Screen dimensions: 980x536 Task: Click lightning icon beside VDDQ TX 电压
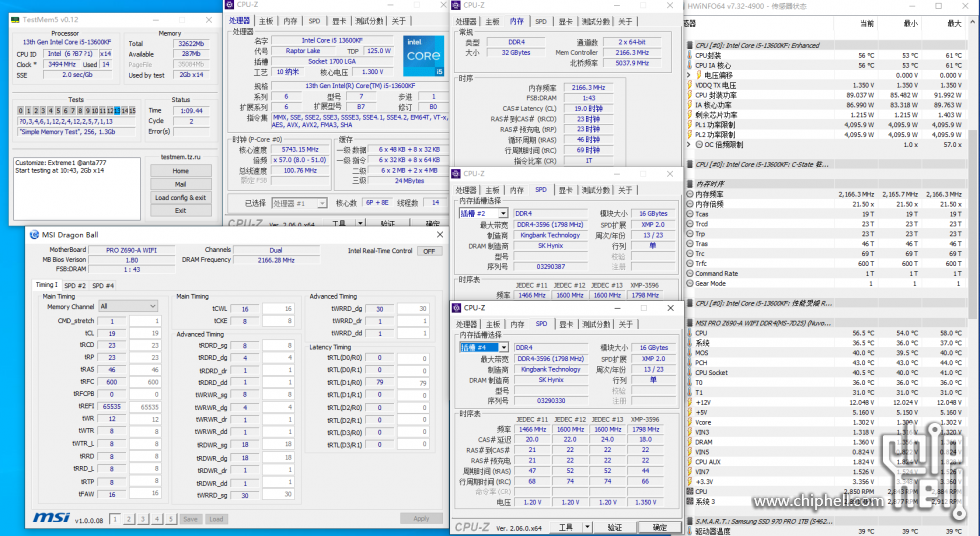click(x=689, y=86)
